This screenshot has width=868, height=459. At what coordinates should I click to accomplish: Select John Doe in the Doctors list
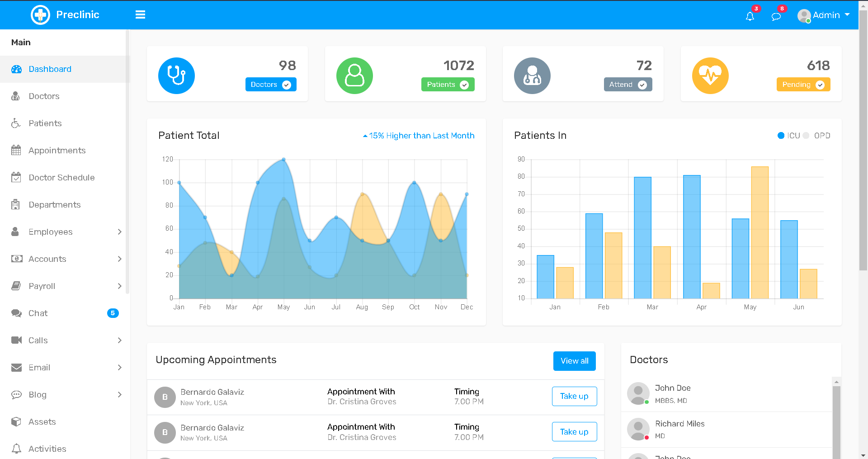pos(673,388)
